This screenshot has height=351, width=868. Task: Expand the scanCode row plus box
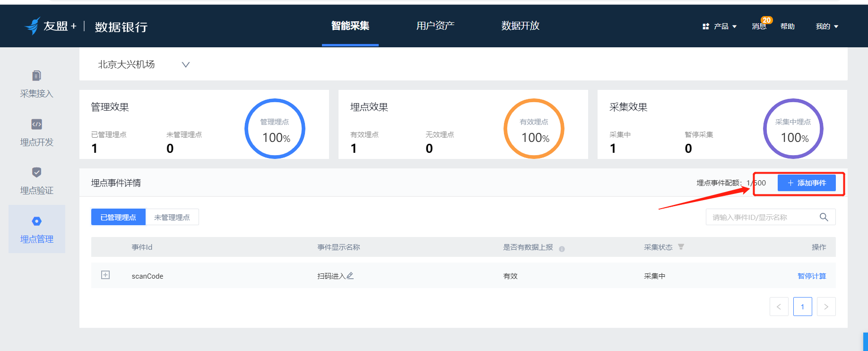(x=105, y=275)
